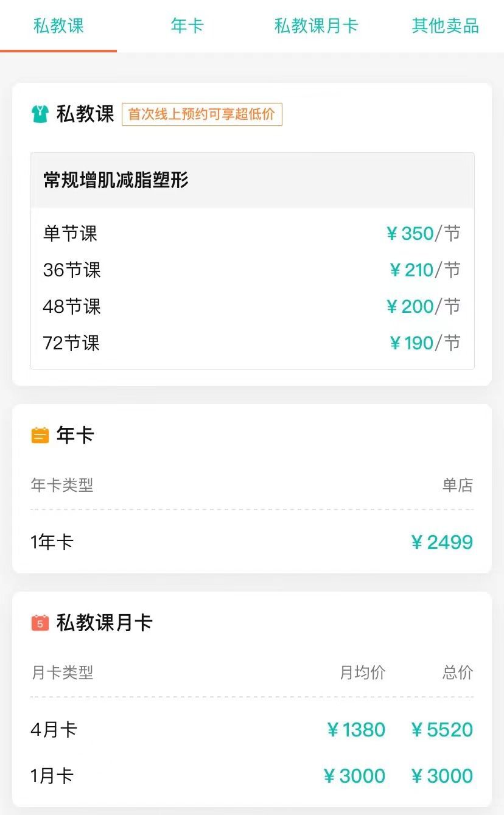This screenshot has width=504, height=815.
Task: Tap the 首次线上预约可享超低价 promo tag
Action: (x=202, y=114)
